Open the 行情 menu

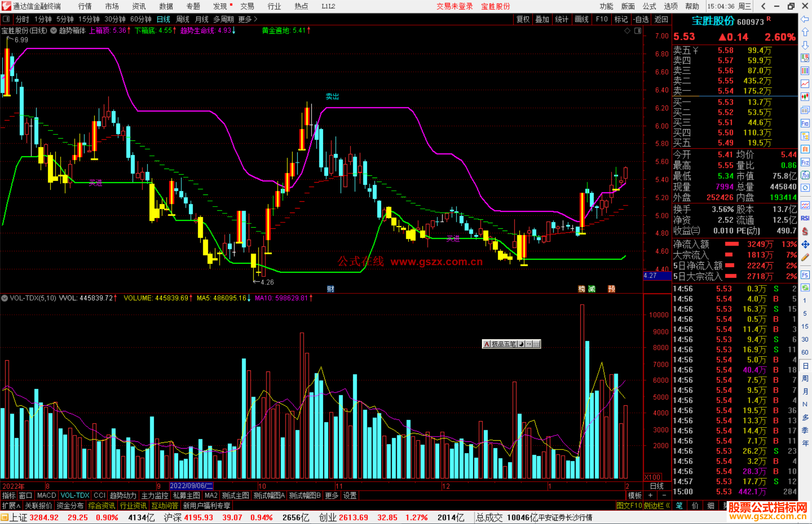click(x=85, y=6)
